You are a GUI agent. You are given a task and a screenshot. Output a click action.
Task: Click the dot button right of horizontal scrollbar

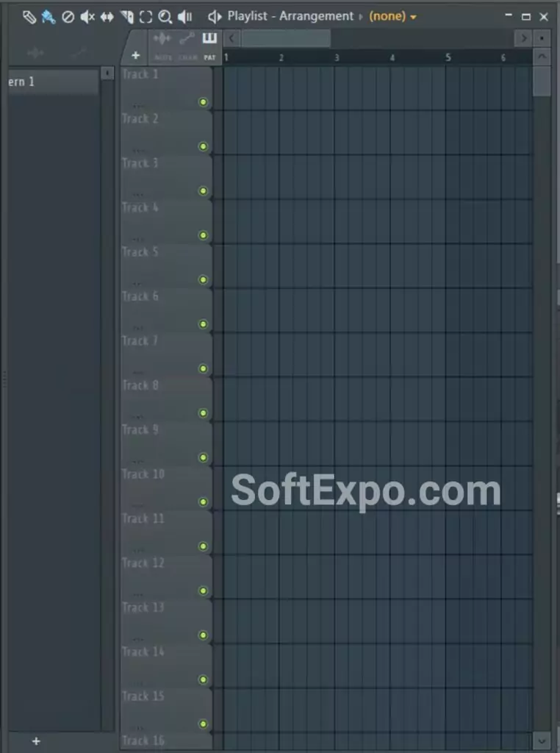[542, 38]
